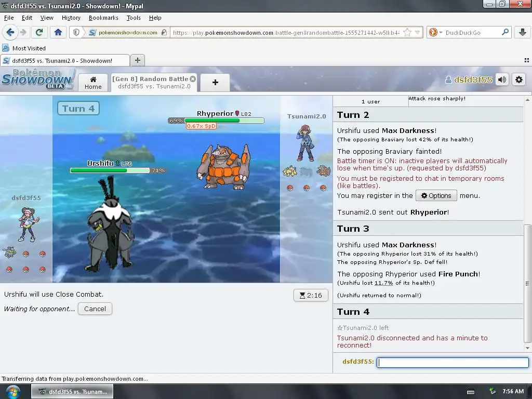Click the search magnifier icon
The image size is (532, 399).
tap(505, 32)
